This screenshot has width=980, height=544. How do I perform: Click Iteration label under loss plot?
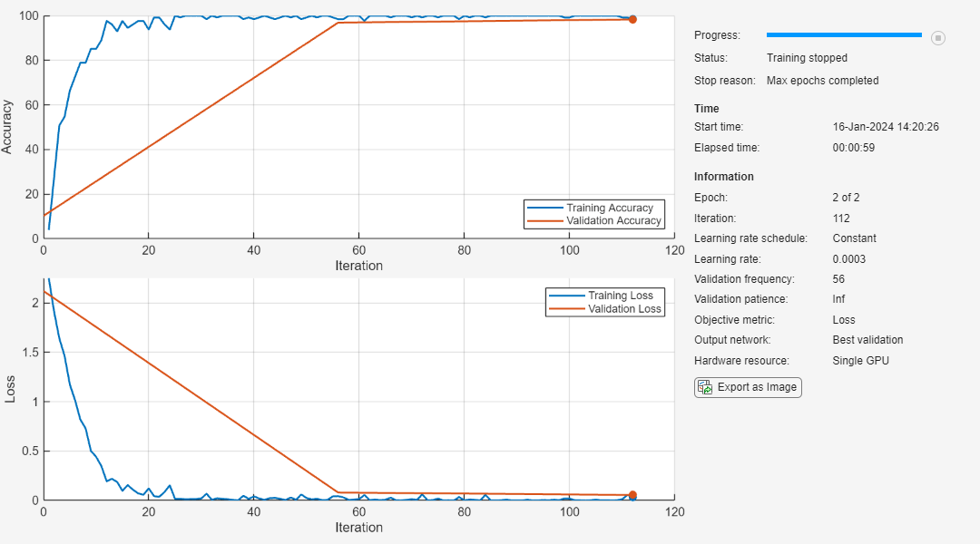click(x=358, y=528)
